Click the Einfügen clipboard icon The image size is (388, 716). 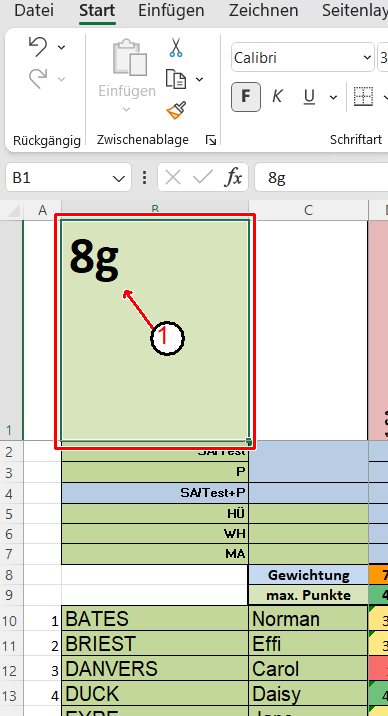[x=129, y=58]
